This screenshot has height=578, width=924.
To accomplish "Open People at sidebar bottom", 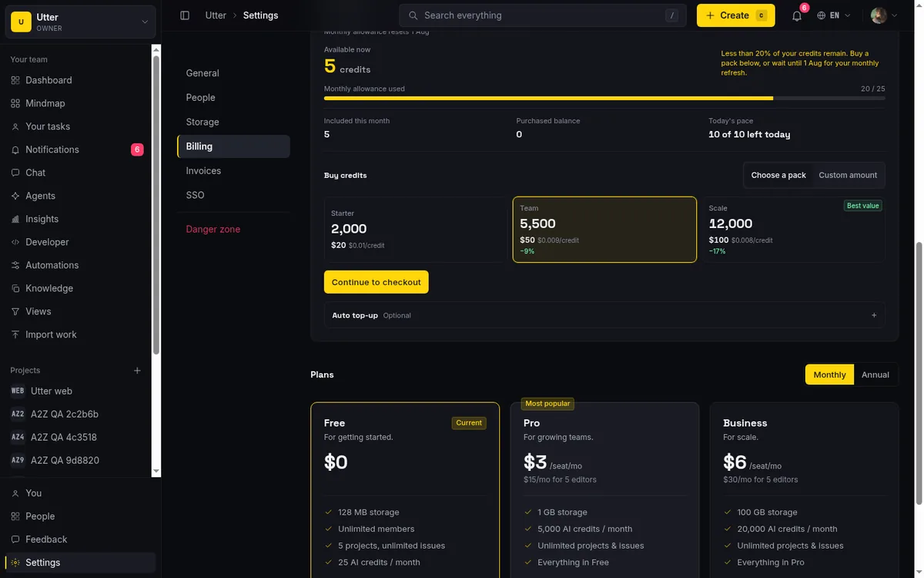I will point(80,516).
